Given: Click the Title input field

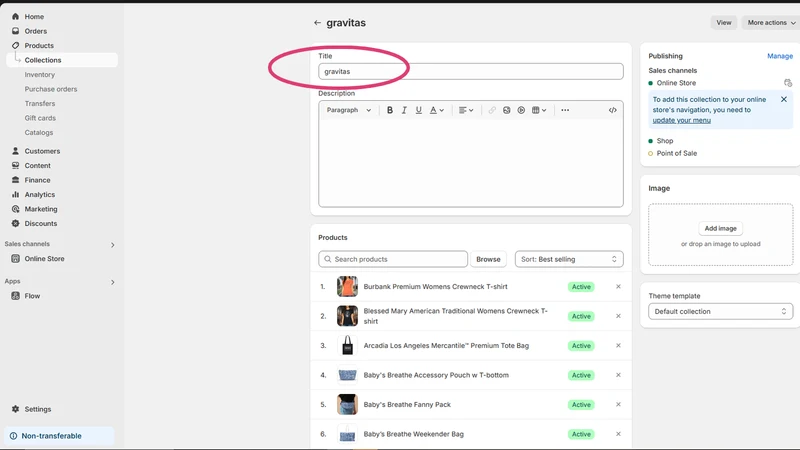Looking at the screenshot, I should coord(470,71).
